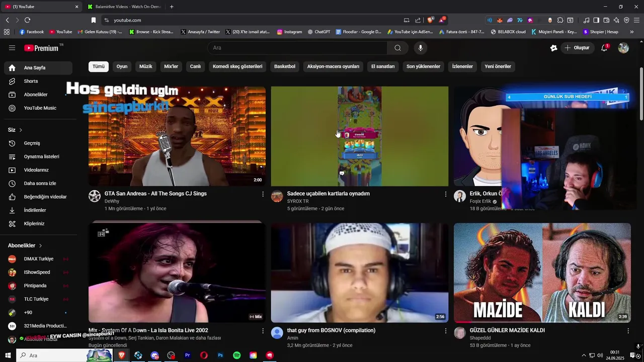
Task: Open the Shapeddd channel link
Action: 480,338
